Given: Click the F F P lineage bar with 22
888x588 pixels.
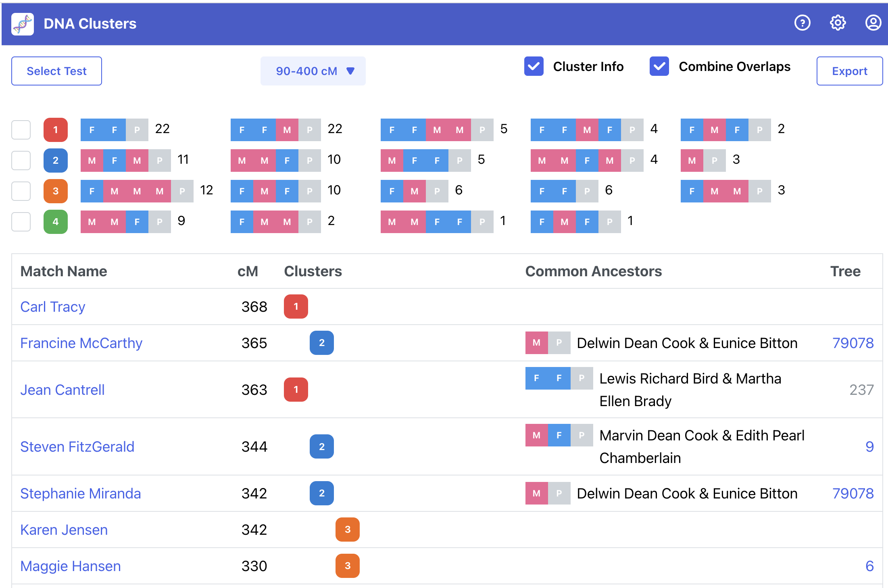Looking at the screenshot, I should point(115,130).
